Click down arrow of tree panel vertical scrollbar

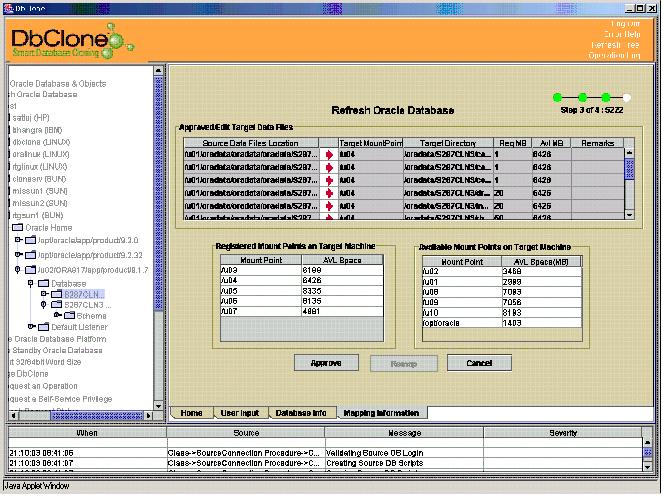159,406
